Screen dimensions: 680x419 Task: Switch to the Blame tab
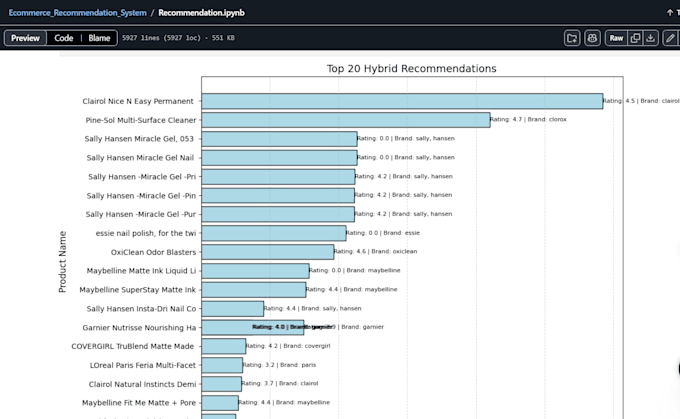pos(99,38)
